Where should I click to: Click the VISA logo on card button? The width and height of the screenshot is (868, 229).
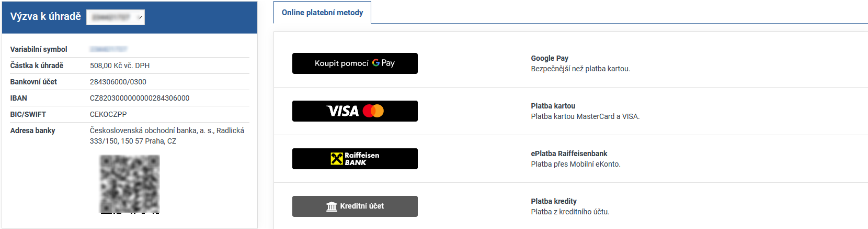(x=342, y=111)
